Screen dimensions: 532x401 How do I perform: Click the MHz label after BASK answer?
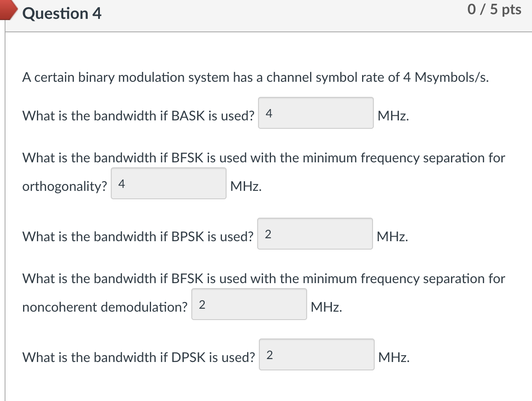393,116
